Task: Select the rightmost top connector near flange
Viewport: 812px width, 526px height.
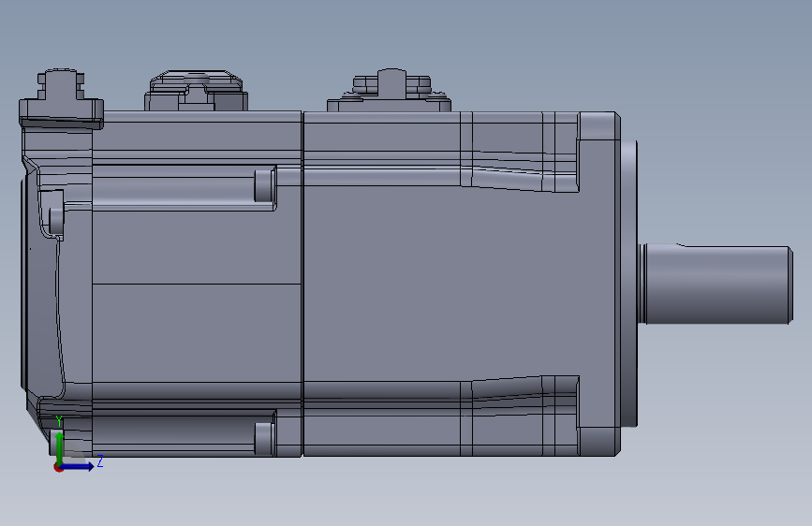Action: coord(389,90)
